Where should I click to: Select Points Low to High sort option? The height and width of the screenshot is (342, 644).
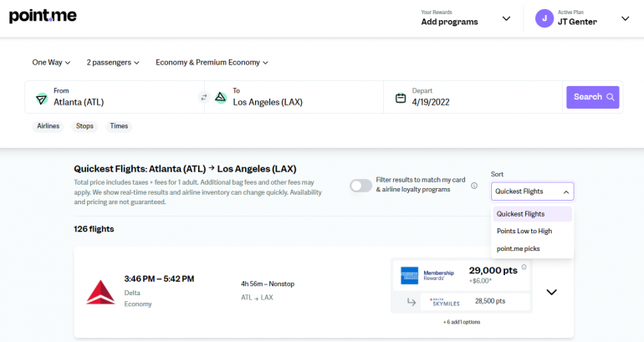click(524, 231)
